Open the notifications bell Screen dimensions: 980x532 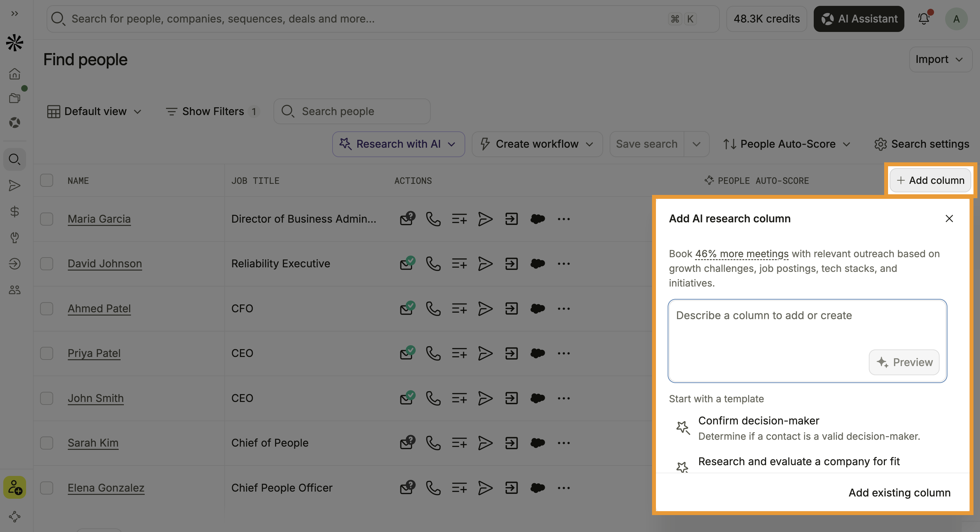click(924, 19)
